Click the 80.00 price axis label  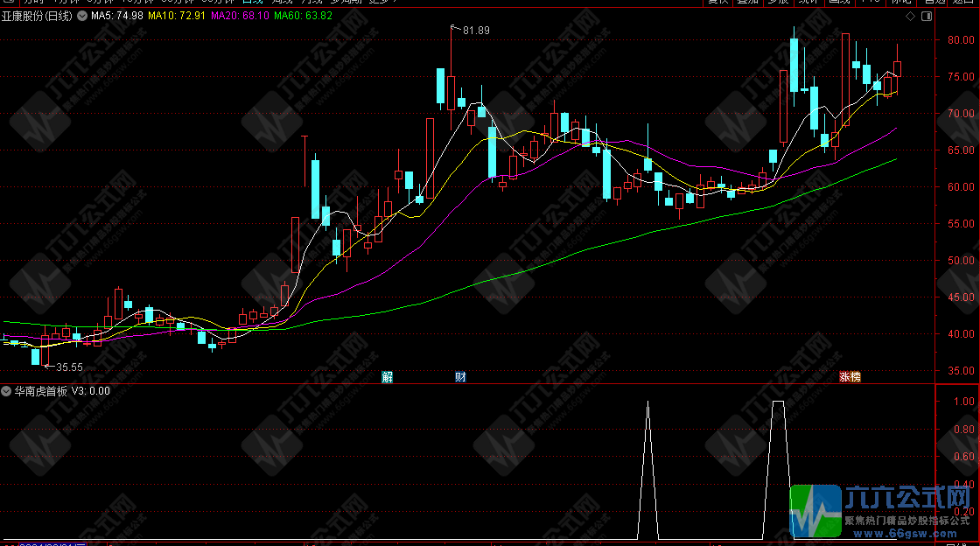point(955,40)
